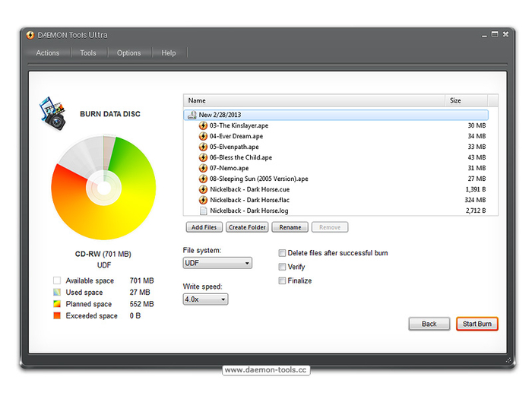
Task: Click the icon for Dark Horse.flac
Action: (203, 200)
